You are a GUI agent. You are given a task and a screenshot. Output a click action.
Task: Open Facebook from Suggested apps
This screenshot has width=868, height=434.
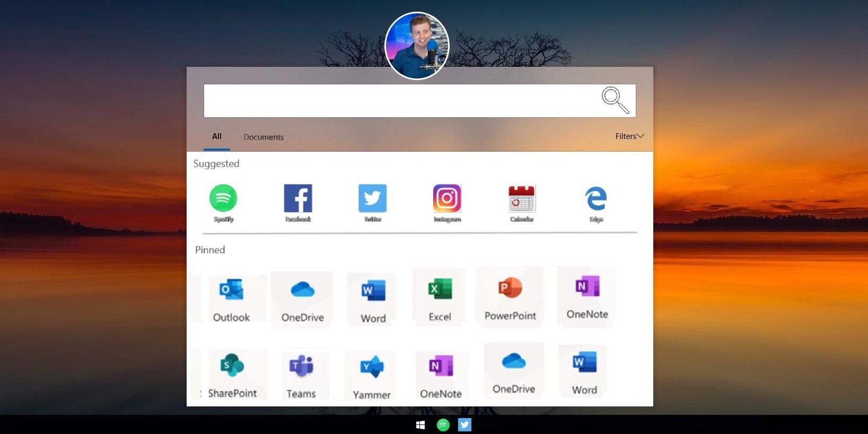tap(298, 203)
